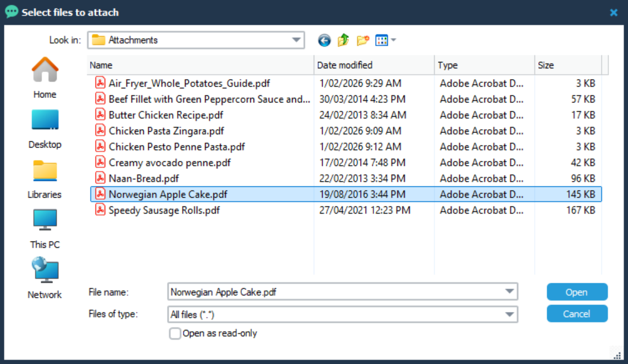Sort files by Name column header
628x364 pixels.
(x=200, y=65)
